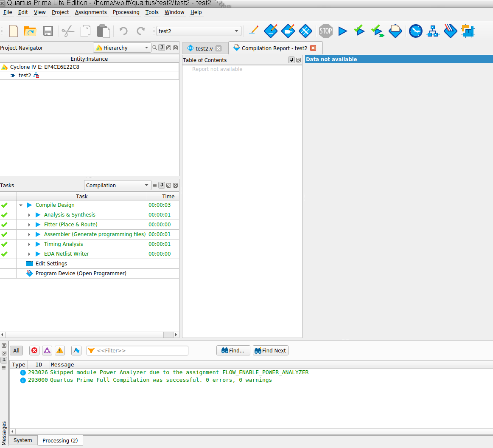The image size is (493, 448).
Task: Toggle the suppressed messages flag filter
Action: coord(76,350)
